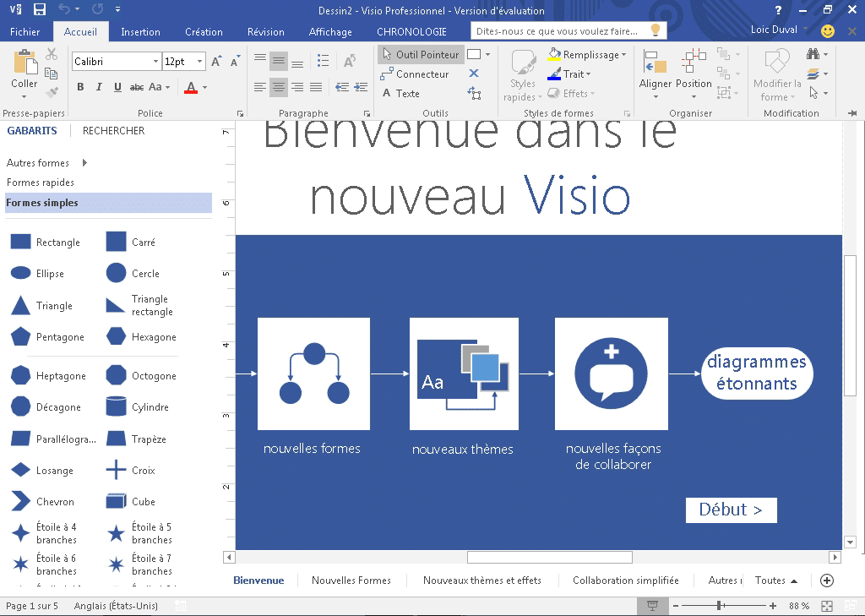Toggle Underline formatting
The height and width of the screenshot is (616, 865).
coord(117,87)
